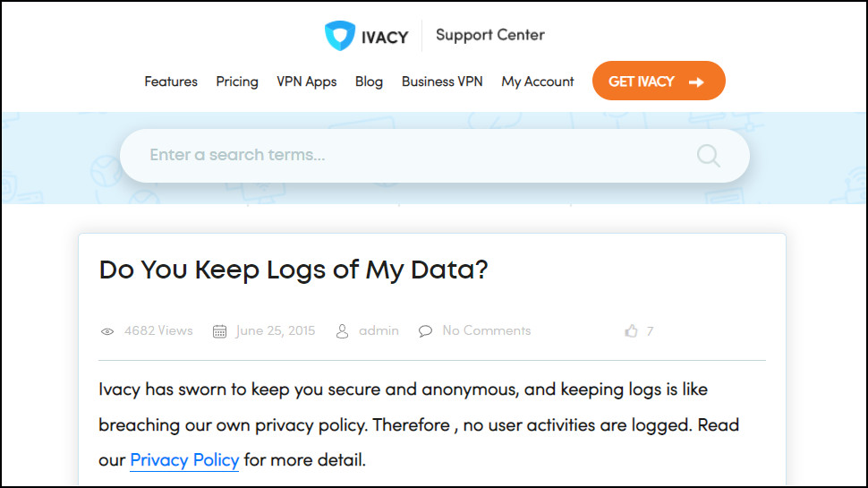
Task: Click the arrow on GET IVACY button
Action: (696, 81)
